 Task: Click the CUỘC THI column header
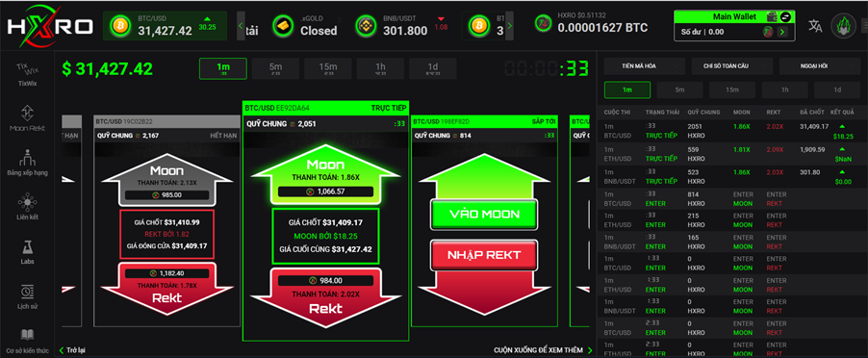616,112
